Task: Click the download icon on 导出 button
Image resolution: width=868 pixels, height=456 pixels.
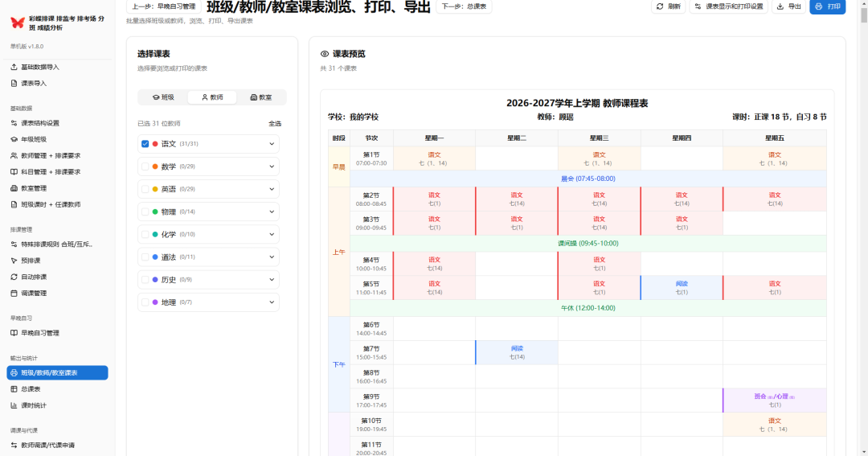Action: pyautogui.click(x=780, y=6)
